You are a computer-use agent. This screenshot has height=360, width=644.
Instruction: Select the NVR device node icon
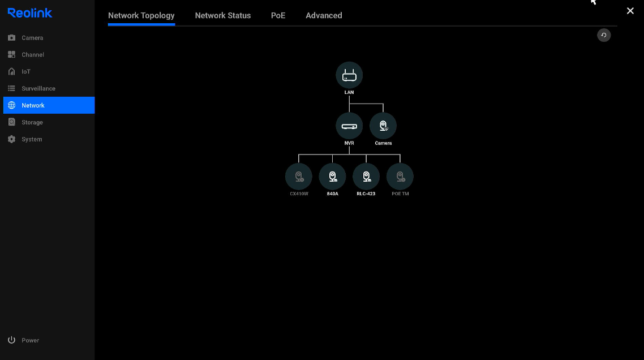coord(349,126)
